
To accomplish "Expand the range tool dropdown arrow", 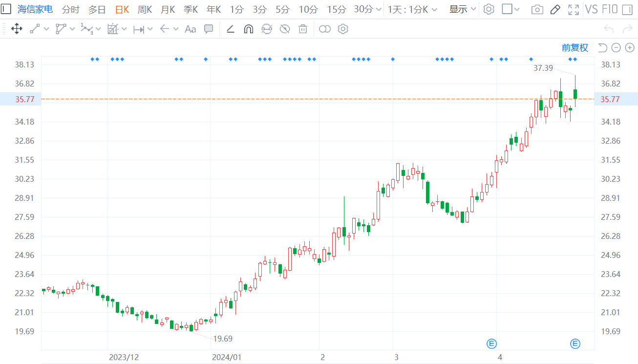I will pyautogui.click(x=150, y=29).
